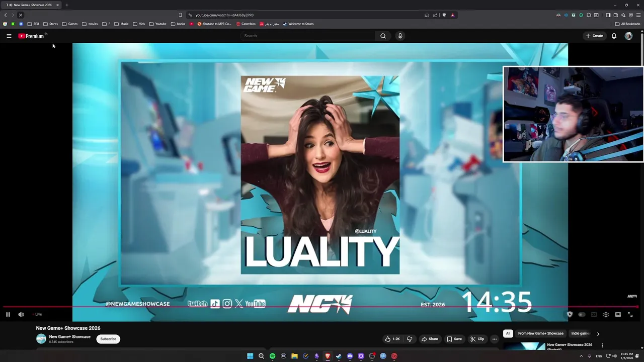Viewport: 644px width, 362px height.
Task: Toggle the browser sidebar panel
Action: click(608, 15)
